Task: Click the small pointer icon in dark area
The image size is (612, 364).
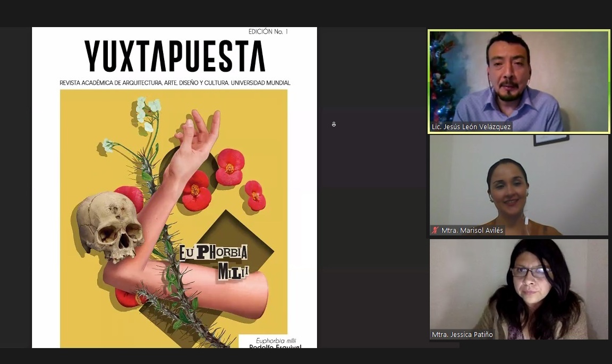Action: coord(334,124)
